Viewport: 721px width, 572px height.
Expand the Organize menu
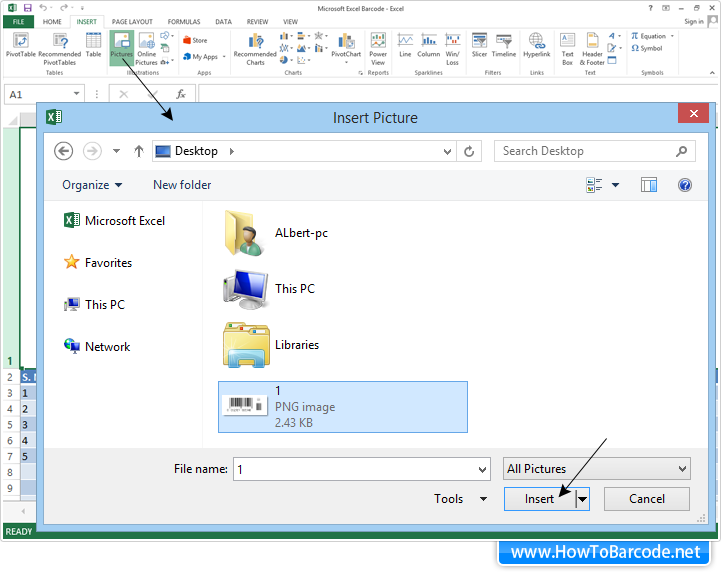(92, 185)
